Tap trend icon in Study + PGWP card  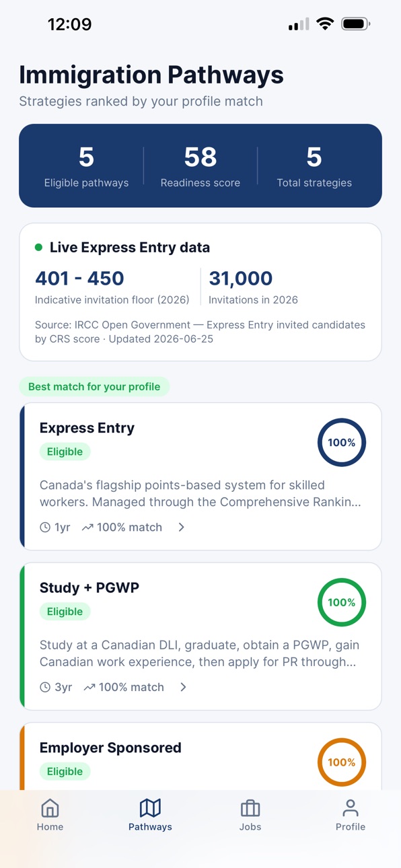click(89, 687)
